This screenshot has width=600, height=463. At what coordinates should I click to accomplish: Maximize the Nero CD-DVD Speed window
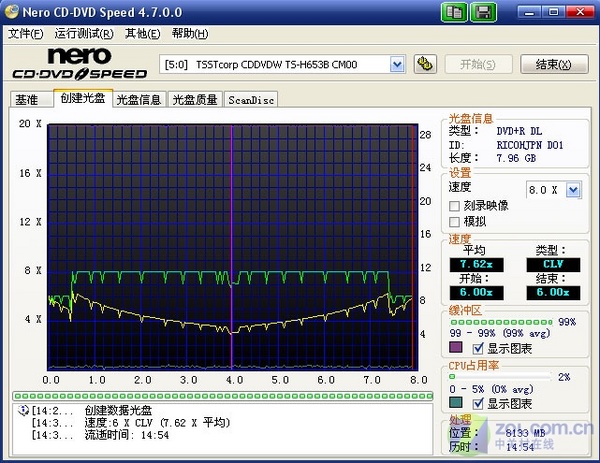[554, 12]
